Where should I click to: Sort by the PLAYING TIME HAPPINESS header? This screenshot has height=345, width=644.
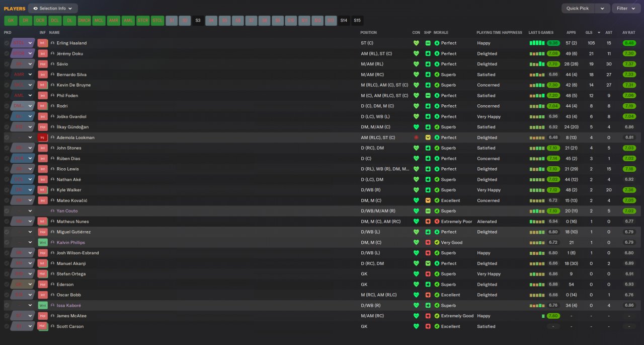pos(499,32)
